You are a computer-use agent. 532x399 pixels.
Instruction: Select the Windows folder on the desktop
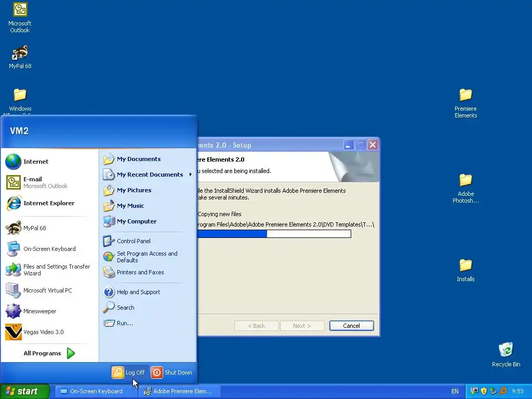[20, 101]
